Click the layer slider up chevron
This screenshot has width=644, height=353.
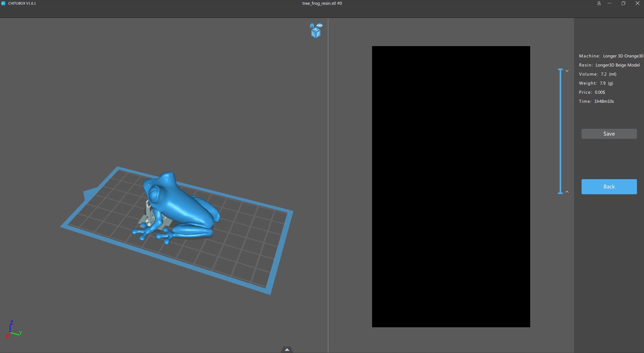point(567,192)
